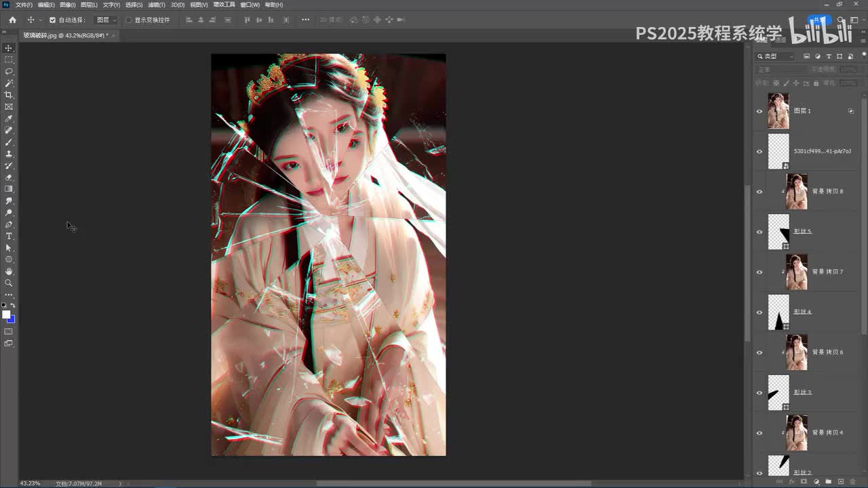Click the foreground color swatch
The image size is (868, 488).
pyautogui.click(x=6, y=314)
